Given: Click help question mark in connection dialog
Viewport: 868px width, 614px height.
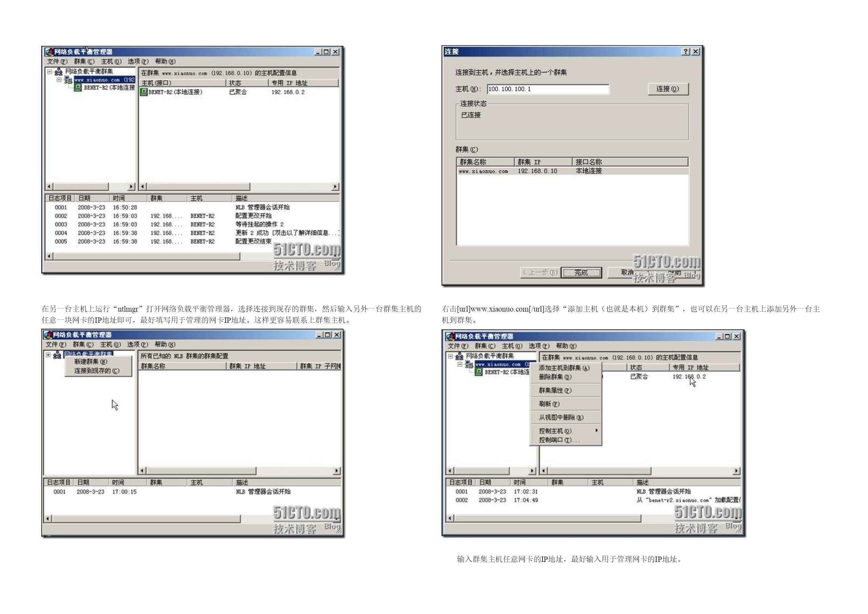Looking at the screenshot, I should (x=685, y=51).
